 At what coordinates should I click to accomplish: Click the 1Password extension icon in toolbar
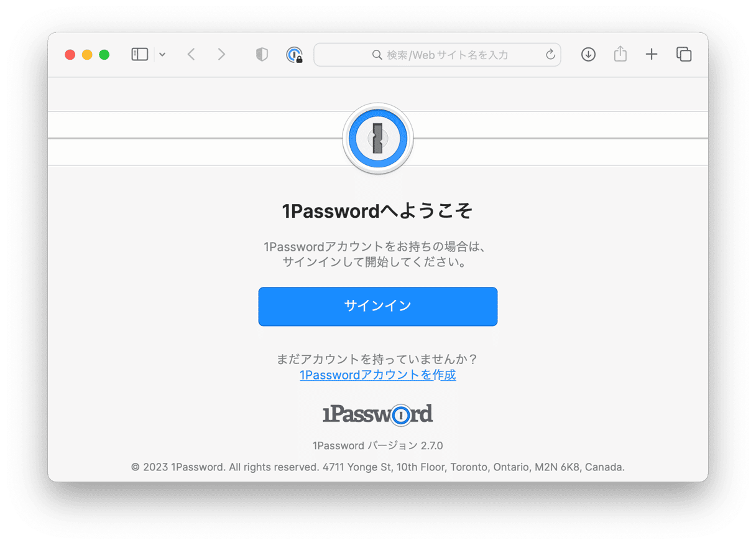(294, 55)
